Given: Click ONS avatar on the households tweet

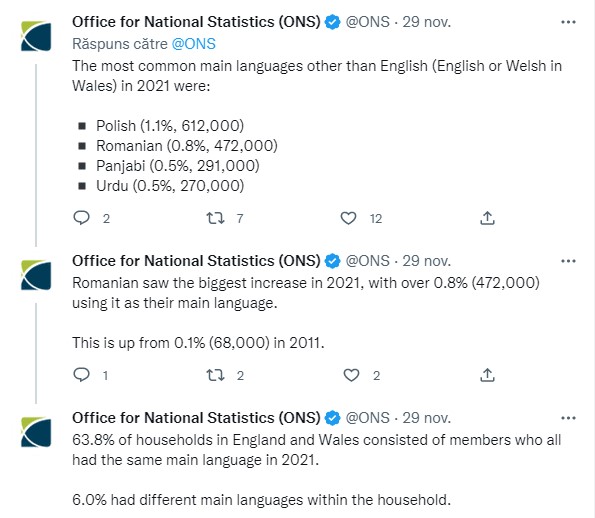Looking at the screenshot, I should click(36, 432).
